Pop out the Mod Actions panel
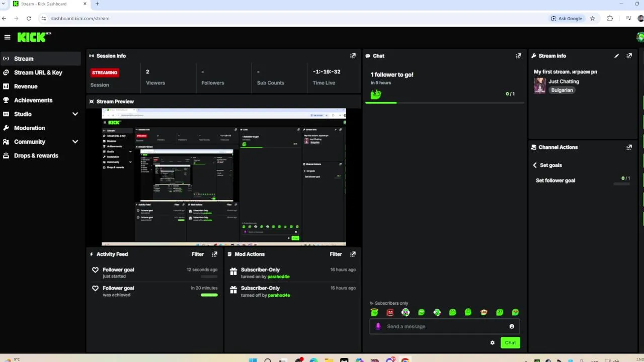Image resolution: width=644 pixels, height=362 pixels. point(353,254)
